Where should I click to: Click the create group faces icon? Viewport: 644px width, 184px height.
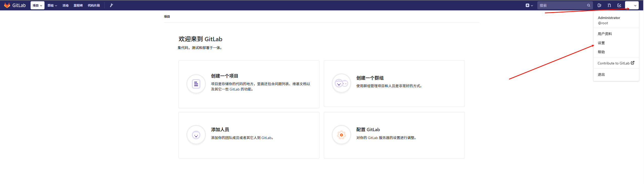point(341,83)
